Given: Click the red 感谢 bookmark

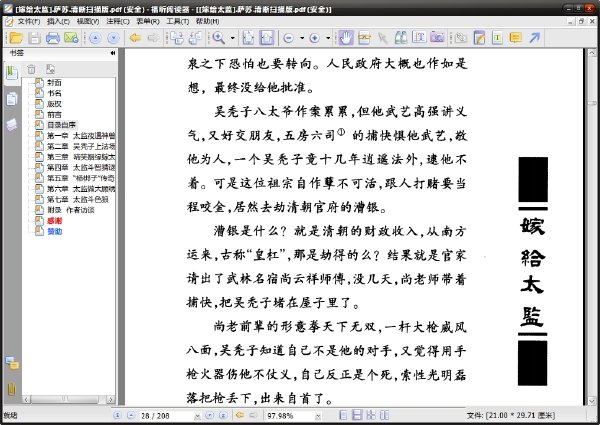Looking at the screenshot, I should (54, 221).
